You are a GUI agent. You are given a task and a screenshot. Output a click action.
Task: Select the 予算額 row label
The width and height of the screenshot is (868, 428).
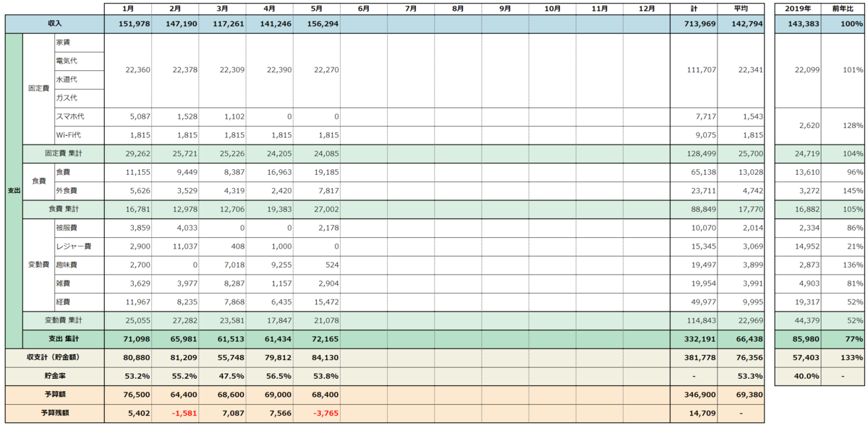tap(54, 395)
